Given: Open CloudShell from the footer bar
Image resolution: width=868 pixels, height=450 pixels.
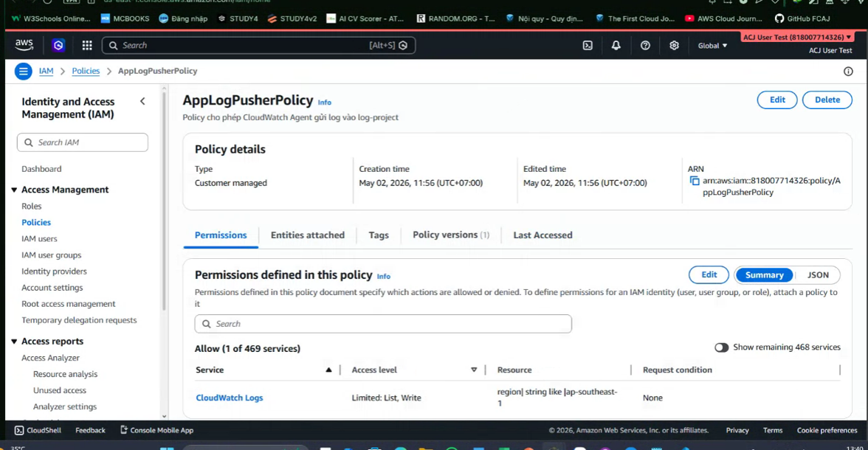Looking at the screenshot, I should (38, 430).
